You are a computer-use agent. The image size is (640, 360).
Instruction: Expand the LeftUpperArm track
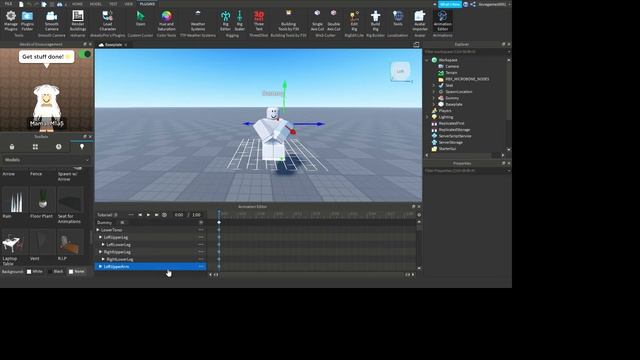[100, 267]
